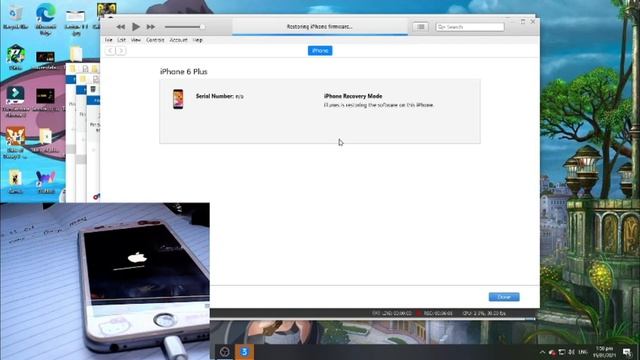Viewport: 640px width, 360px height.
Task: Click the volume icon in system tray
Action: coord(571,352)
